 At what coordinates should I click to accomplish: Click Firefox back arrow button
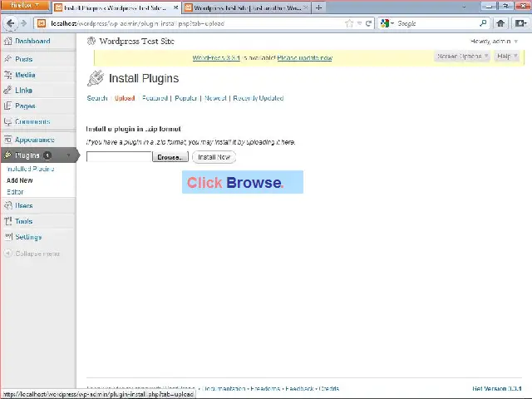pyautogui.click(x=11, y=23)
